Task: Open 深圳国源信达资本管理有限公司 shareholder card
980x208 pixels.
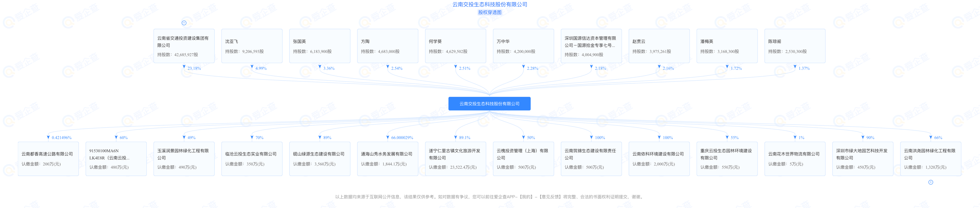Action: tap(592, 46)
